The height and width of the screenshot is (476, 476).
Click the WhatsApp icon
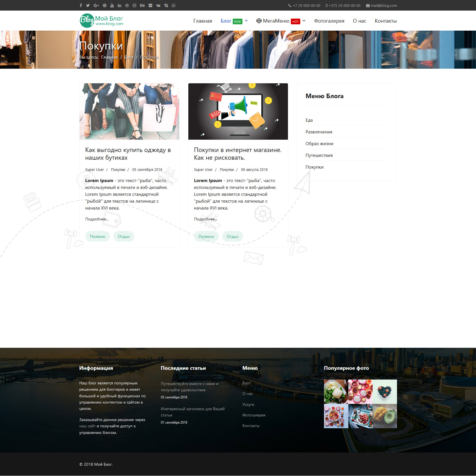(x=173, y=5)
